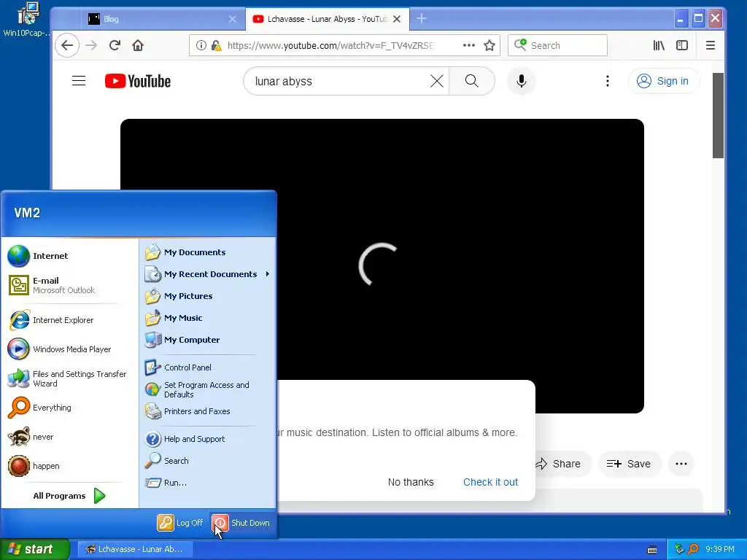This screenshot has height=560, width=747.
Task: Click the Shut Down button
Action: click(241, 523)
